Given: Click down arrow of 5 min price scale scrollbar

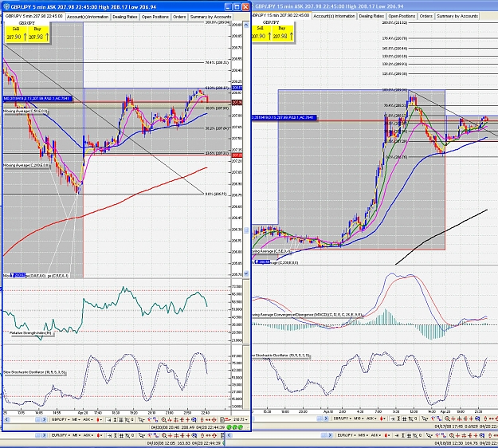Looking at the screenshot, I should pyautogui.click(x=246, y=273).
